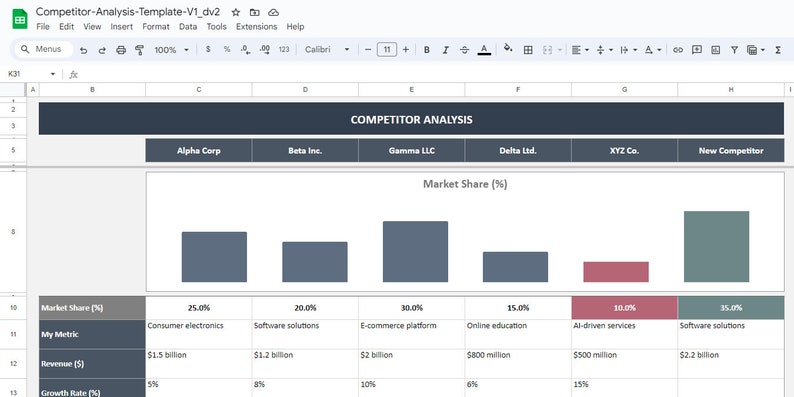Select the 35.0% market share cell

[731, 308]
